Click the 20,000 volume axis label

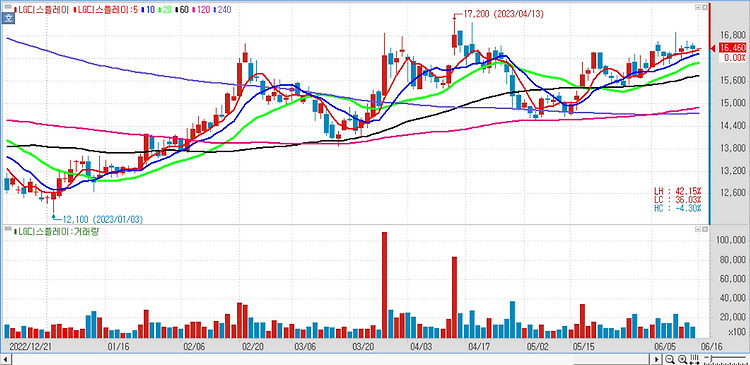[732, 318]
